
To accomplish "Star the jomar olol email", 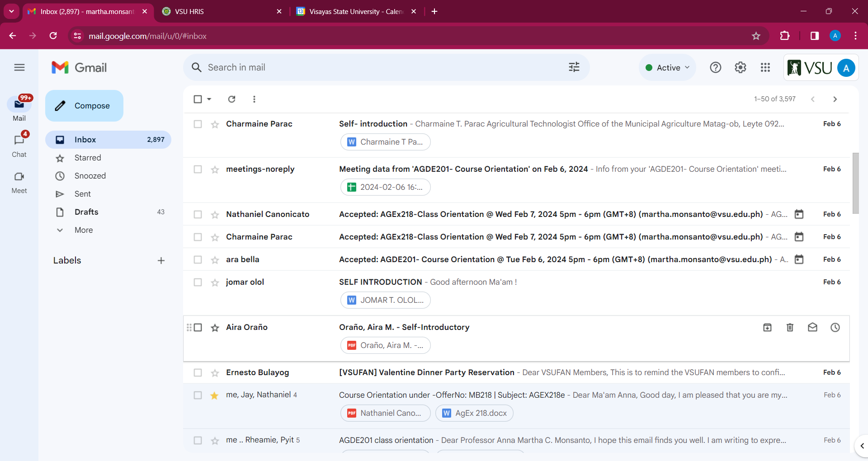I will coord(215,282).
